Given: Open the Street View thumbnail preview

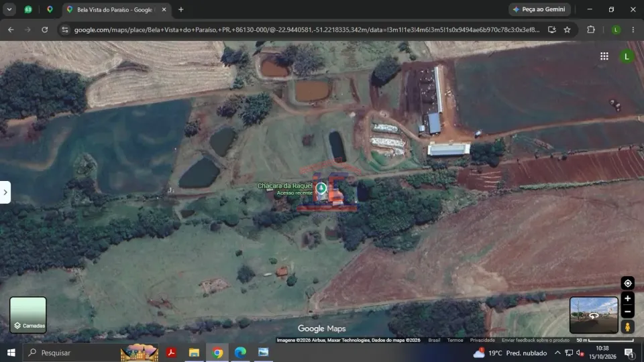Looking at the screenshot, I should [x=594, y=315].
